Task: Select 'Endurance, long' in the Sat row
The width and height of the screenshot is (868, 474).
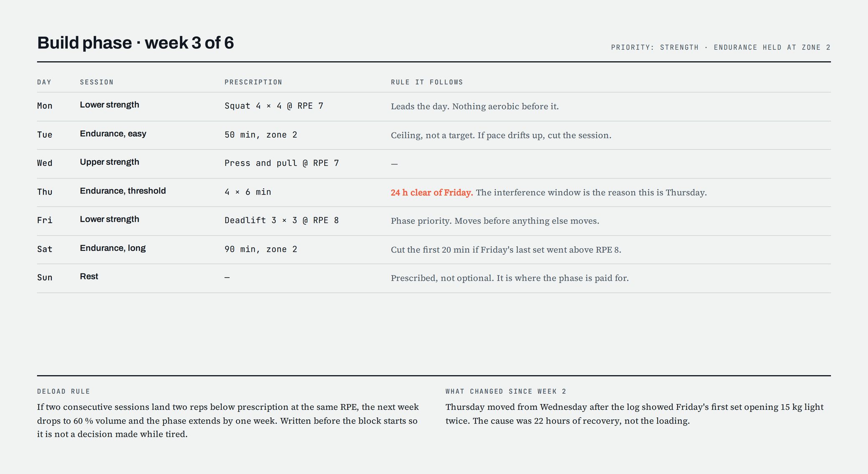Action: 113,248
